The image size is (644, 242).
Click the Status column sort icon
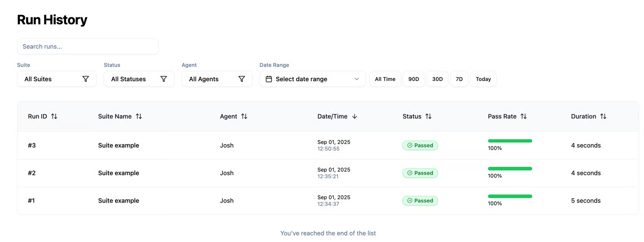[x=428, y=116]
